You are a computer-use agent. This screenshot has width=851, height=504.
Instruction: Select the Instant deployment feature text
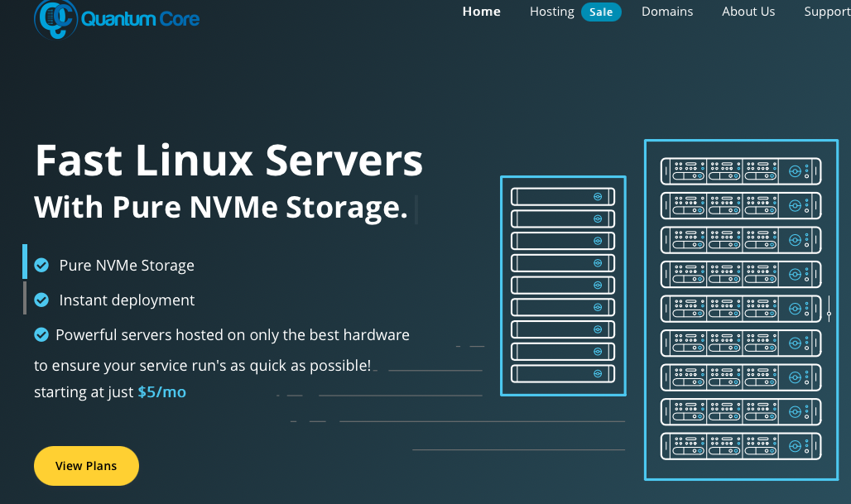pos(127,300)
